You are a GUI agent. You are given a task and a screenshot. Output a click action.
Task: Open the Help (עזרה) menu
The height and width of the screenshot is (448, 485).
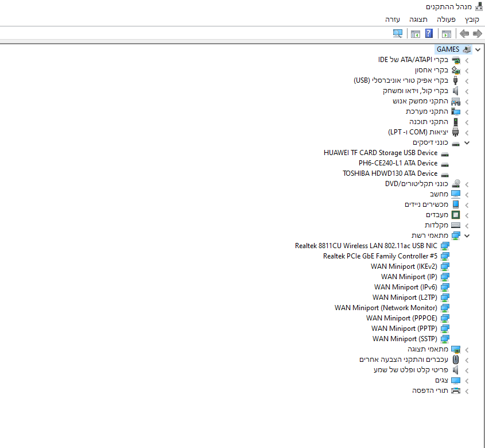(x=393, y=20)
